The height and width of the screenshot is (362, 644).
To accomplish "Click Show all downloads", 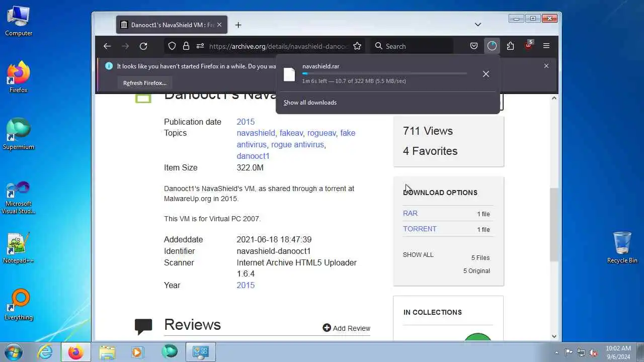I will [x=310, y=103].
